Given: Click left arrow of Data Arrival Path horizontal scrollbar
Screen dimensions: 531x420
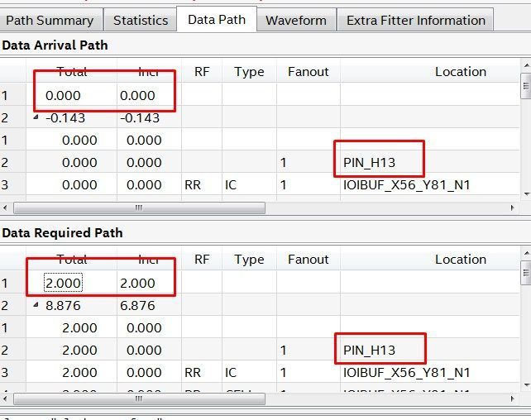Looking at the screenshot, I should tap(7, 208).
